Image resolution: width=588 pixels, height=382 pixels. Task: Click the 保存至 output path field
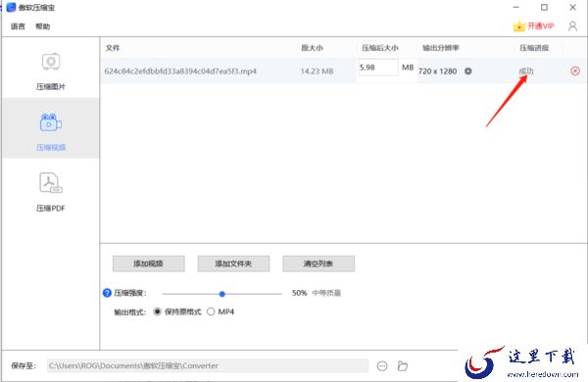pos(208,365)
